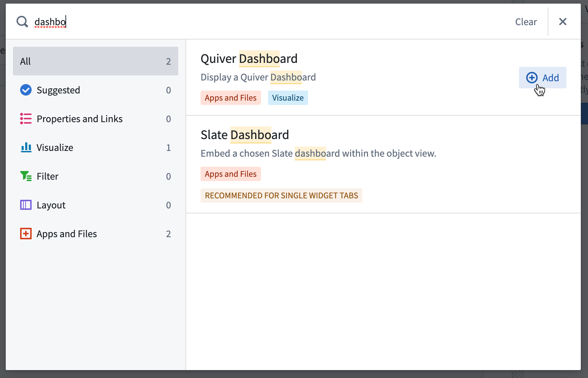Image resolution: width=588 pixels, height=378 pixels.
Task: Click the plus circle icon in Add
Action: pos(532,78)
